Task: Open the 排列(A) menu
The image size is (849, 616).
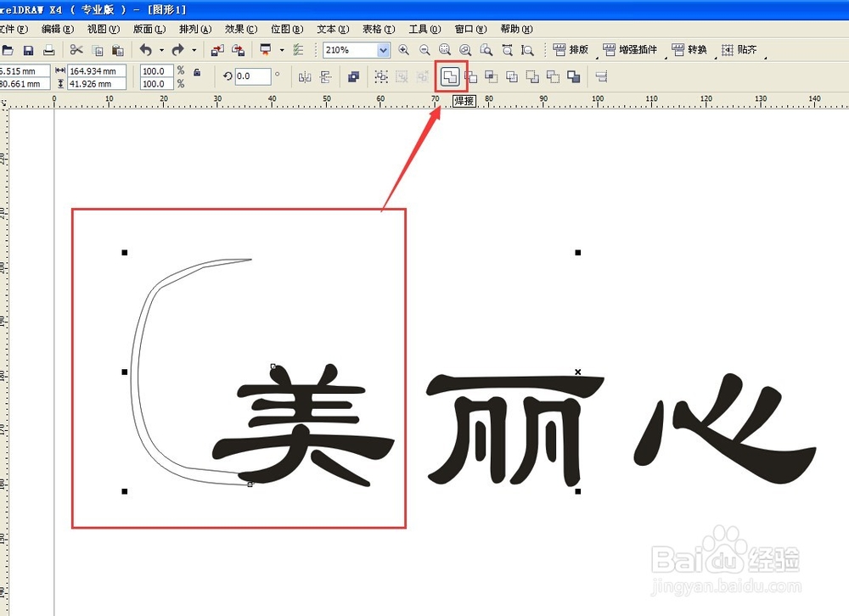Action: (195, 29)
